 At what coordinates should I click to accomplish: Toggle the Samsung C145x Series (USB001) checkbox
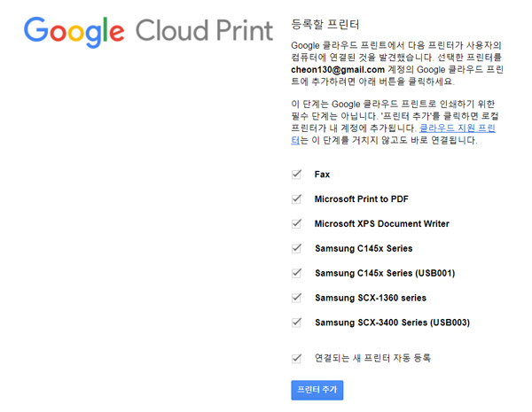pos(296,272)
